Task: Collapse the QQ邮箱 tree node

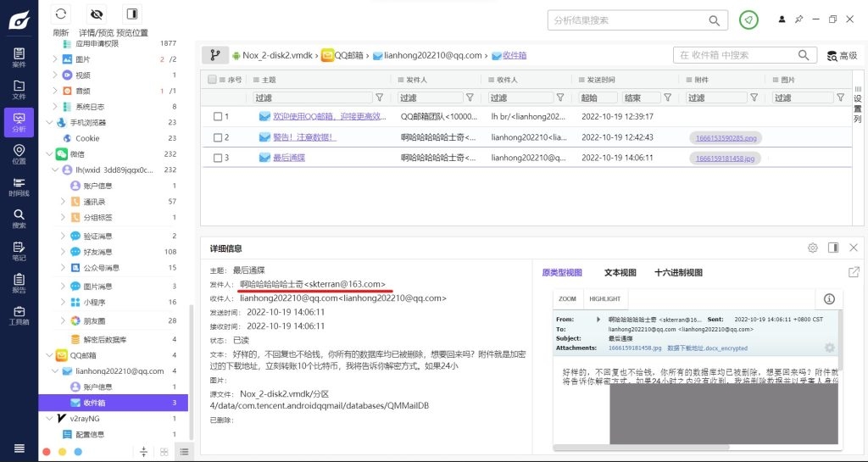Action: tap(47, 355)
